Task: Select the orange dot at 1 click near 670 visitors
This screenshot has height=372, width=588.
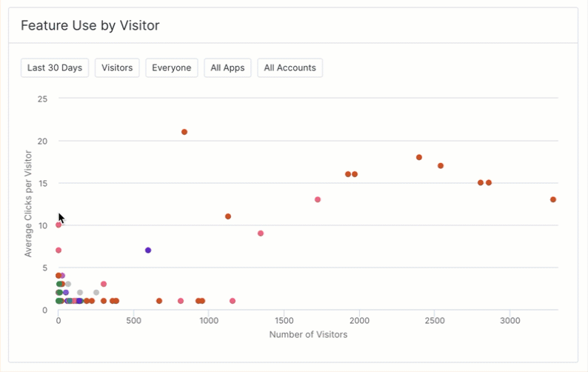Action: [159, 301]
